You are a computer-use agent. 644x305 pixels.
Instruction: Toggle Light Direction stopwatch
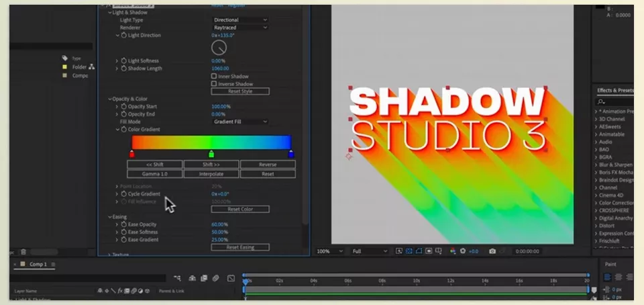(123, 36)
